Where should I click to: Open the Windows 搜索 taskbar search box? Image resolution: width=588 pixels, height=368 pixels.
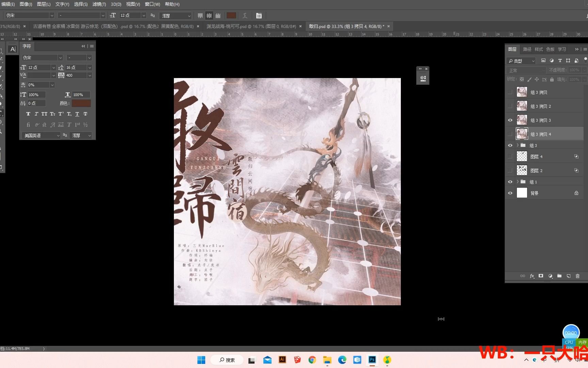tap(227, 360)
